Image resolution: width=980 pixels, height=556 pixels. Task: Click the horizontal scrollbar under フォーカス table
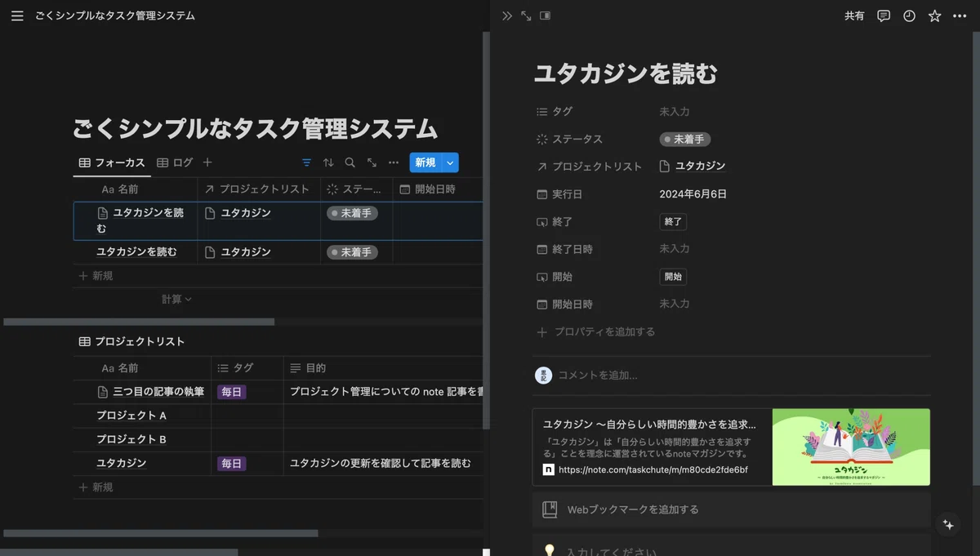tap(139, 322)
